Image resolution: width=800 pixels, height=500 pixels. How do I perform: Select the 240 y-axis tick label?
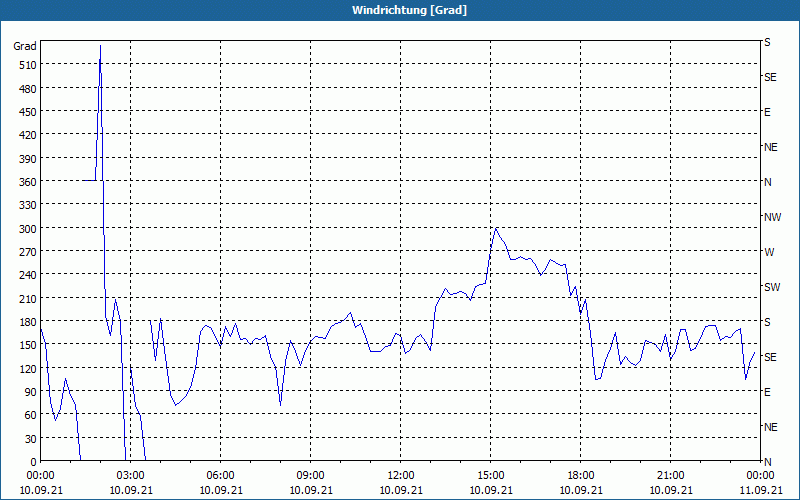(28, 275)
